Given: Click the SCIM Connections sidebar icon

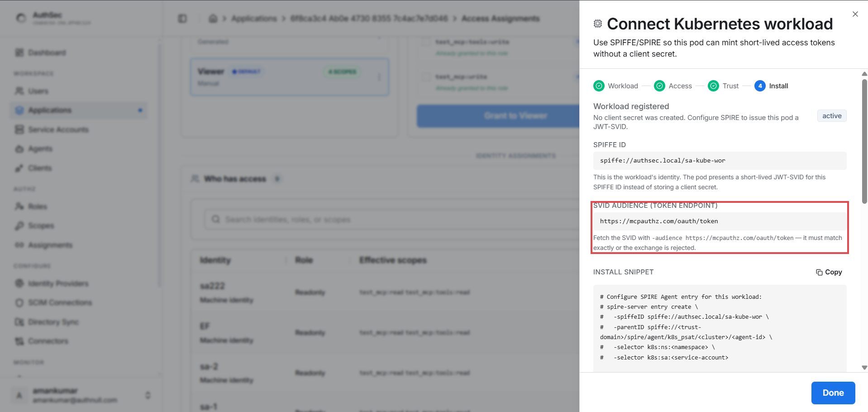Looking at the screenshot, I should 19,302.
